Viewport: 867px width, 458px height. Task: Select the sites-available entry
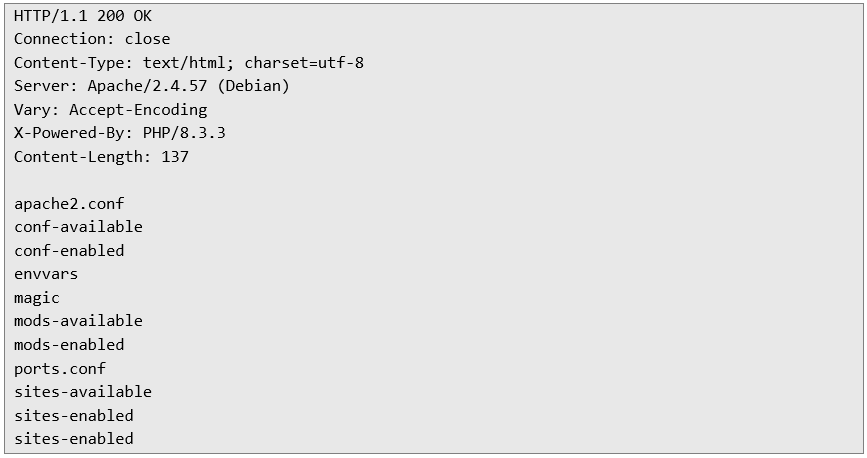tap(83, 392)
